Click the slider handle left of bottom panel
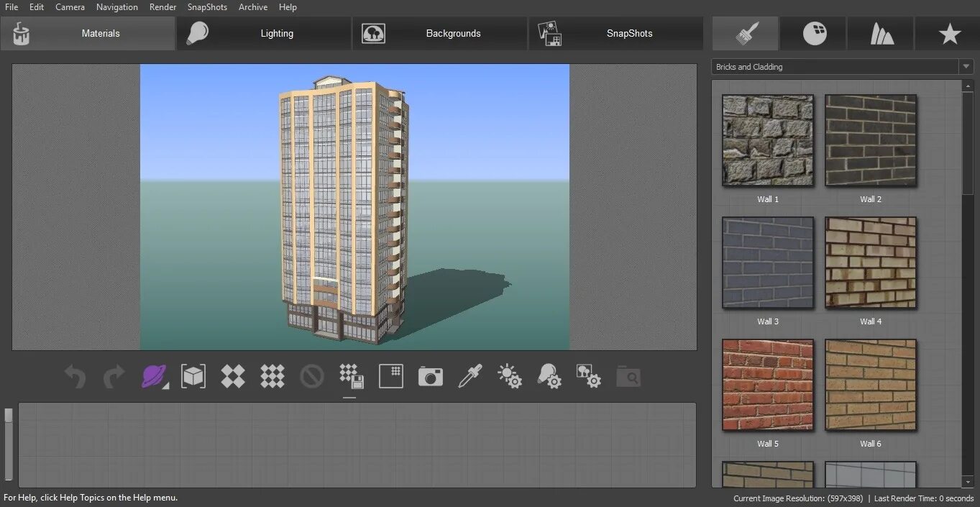This screenshot has height=507, width=980. (9, 415)
